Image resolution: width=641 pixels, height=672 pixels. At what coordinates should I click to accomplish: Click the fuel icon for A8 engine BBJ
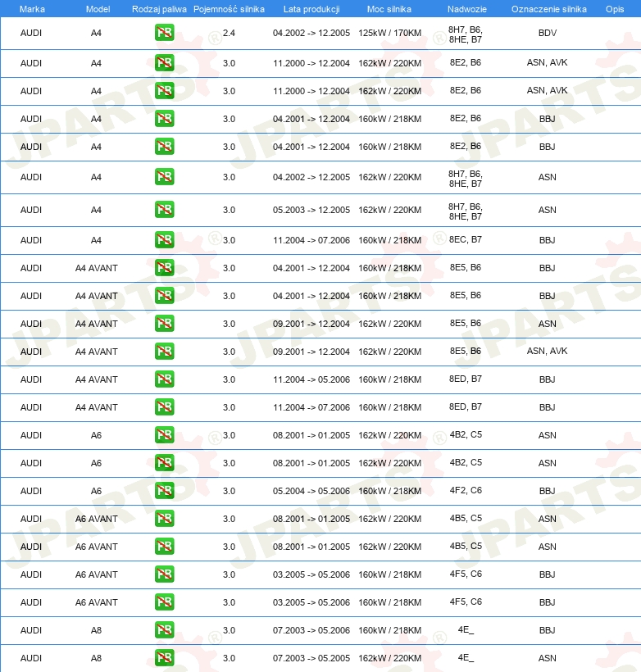click(x=164, y=629)
